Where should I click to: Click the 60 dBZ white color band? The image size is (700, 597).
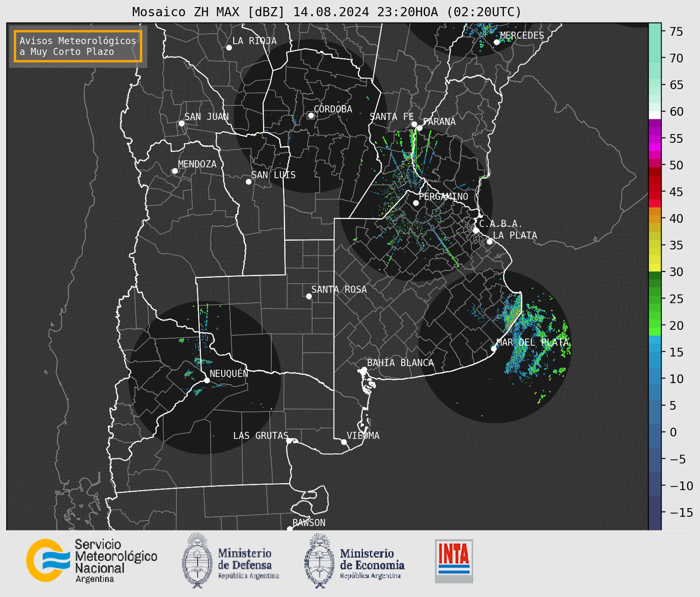(655, 115)
